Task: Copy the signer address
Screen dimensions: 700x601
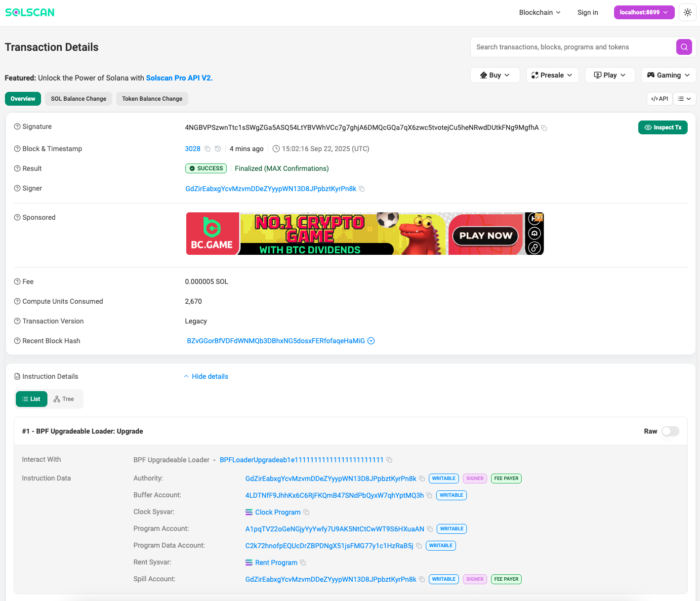Action: tap(362, 189)
